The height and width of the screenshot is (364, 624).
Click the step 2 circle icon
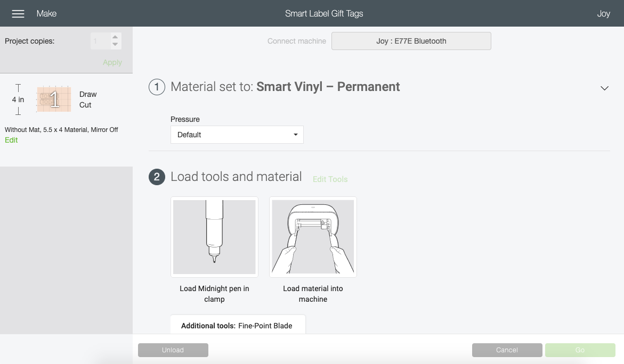[x=157, y=177]
